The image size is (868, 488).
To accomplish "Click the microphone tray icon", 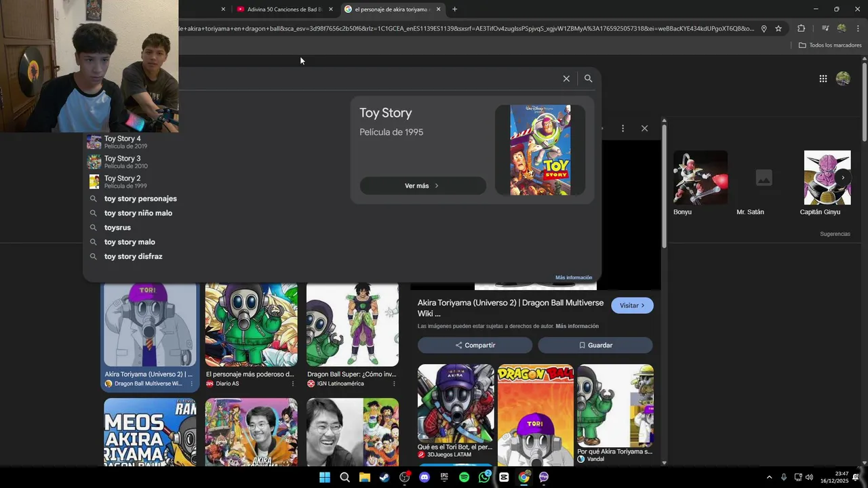I will tap(784, 477).
